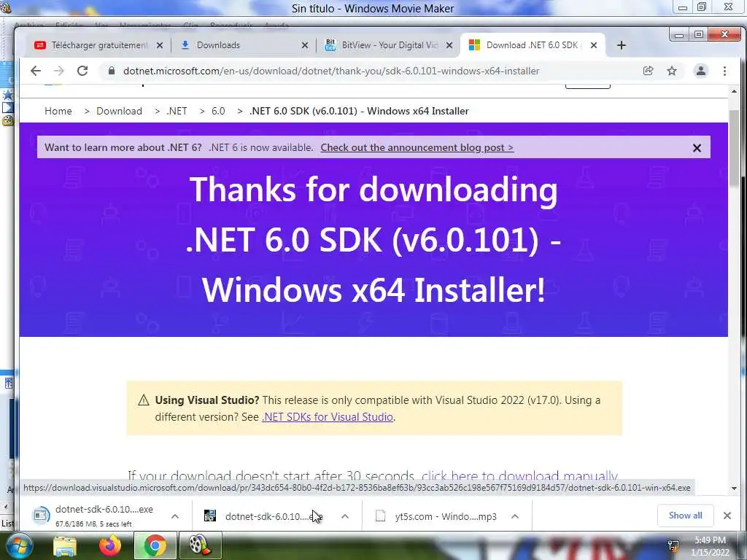Image resolution: width=747 pixels, height=560 pixels.
Task: Share this page via the share icon
Action: tap(648, 71)
